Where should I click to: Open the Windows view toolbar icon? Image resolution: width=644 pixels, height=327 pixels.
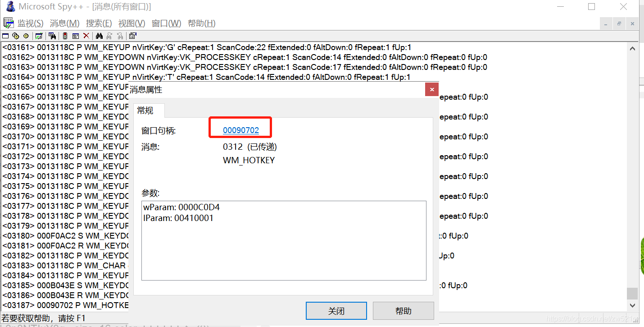click(5, 36)
